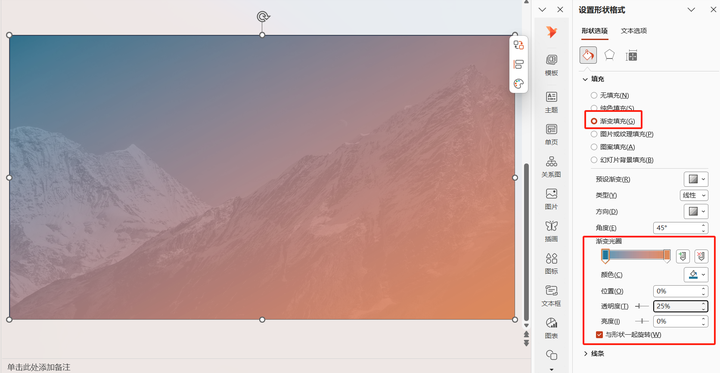Open Format Shape pane options chevron
This screenshot has height=373, width=720.
click(x=691, y=10)
